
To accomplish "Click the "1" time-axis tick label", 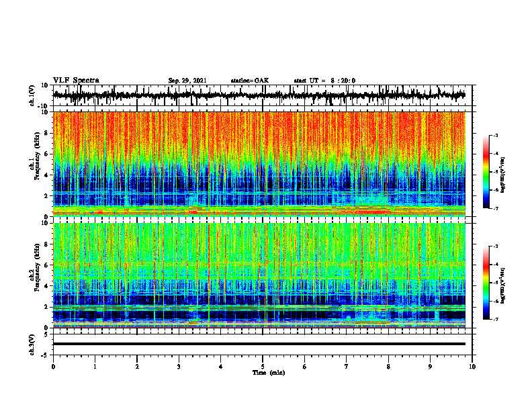I will point(95,367).
